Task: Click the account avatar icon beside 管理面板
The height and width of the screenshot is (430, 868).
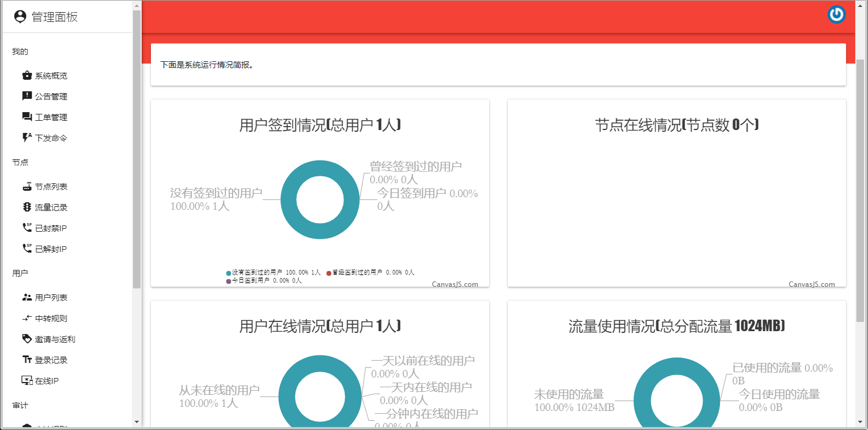Action: pyautogui.click(x=20, y=17)
